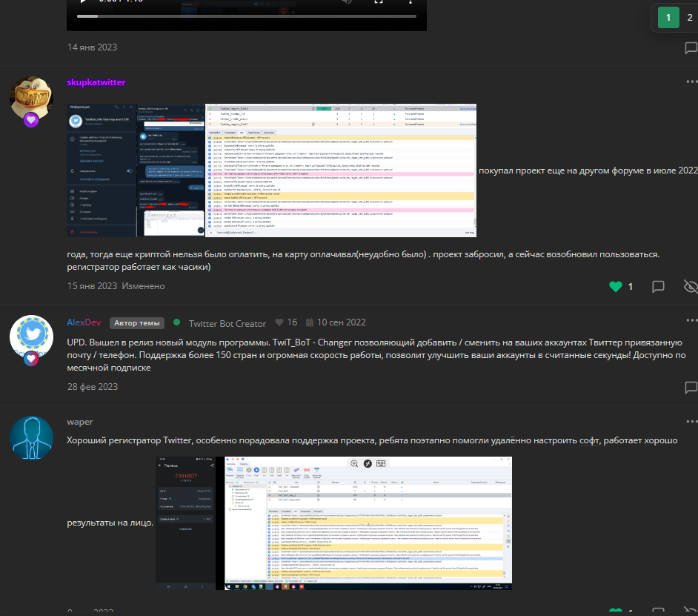Click reply icon on skupkatwitter's post

coord(658,286)
